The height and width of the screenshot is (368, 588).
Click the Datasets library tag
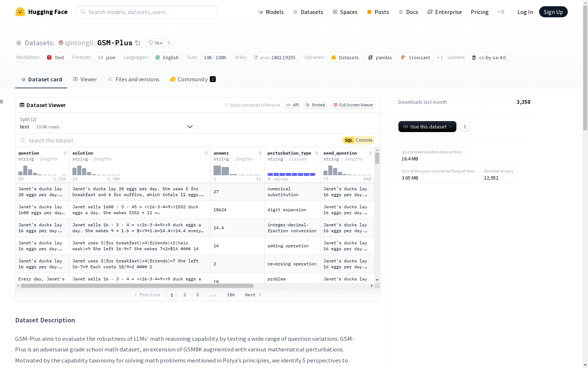[x=345, y=57]
